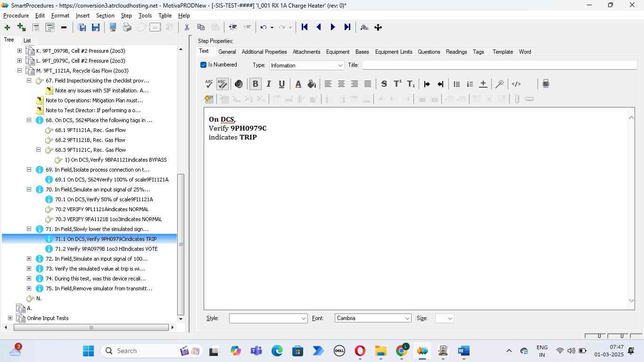Jump to first step with navigation icon
644x362 pixels.
[305, 27]
